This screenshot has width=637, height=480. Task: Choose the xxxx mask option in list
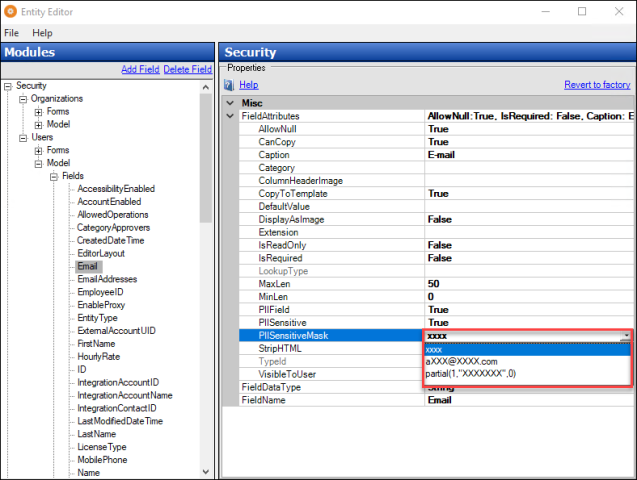527,350
